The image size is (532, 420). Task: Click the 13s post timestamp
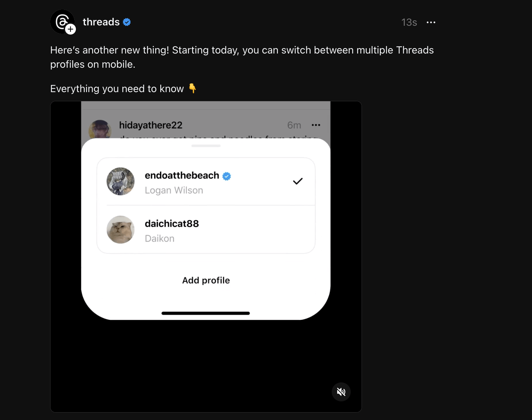pos(409,22)
